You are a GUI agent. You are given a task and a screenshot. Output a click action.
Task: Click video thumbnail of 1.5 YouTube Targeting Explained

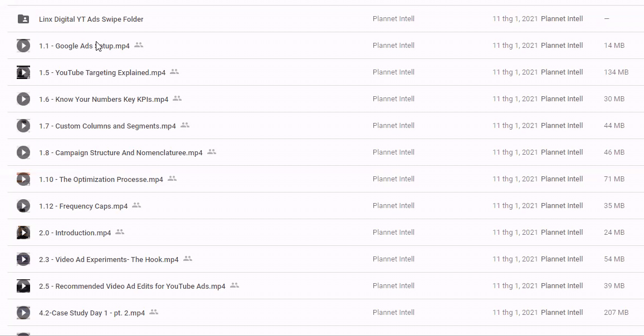click(x=23, y=72)
